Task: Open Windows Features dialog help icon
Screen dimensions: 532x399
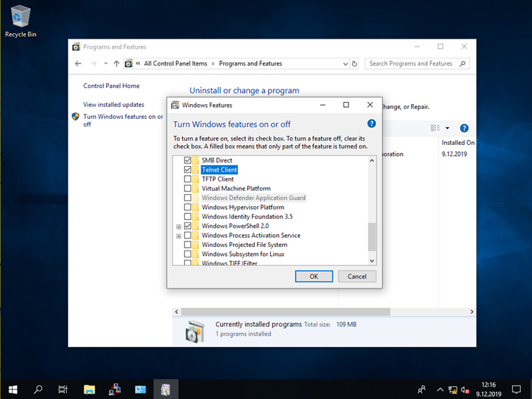Action: (372, 124)
